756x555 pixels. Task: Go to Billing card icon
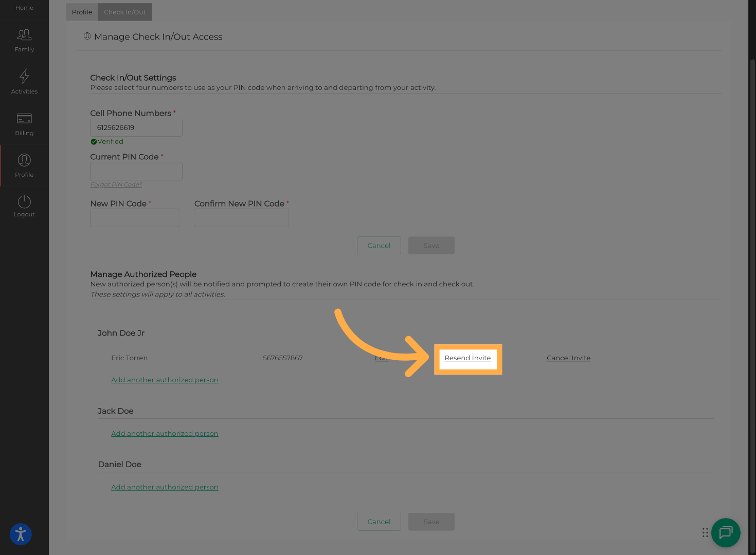pyautogui.click(x=24, y=119)
